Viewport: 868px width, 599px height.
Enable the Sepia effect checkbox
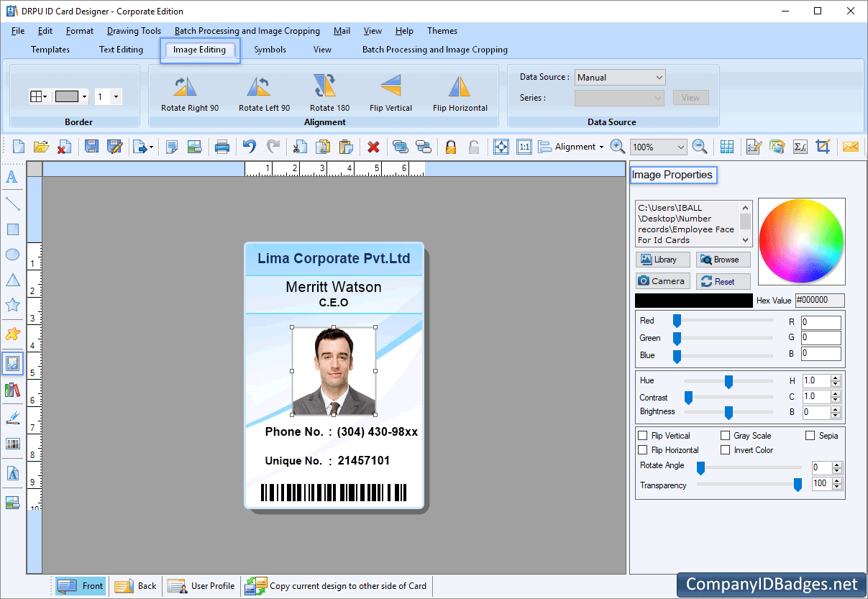810,435
